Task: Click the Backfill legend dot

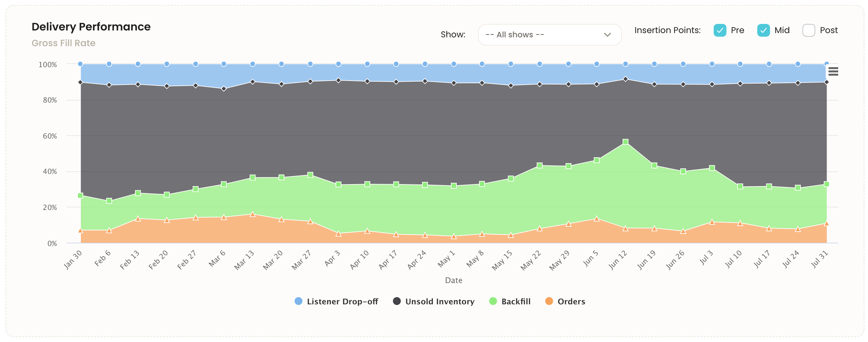Action: 492,302
